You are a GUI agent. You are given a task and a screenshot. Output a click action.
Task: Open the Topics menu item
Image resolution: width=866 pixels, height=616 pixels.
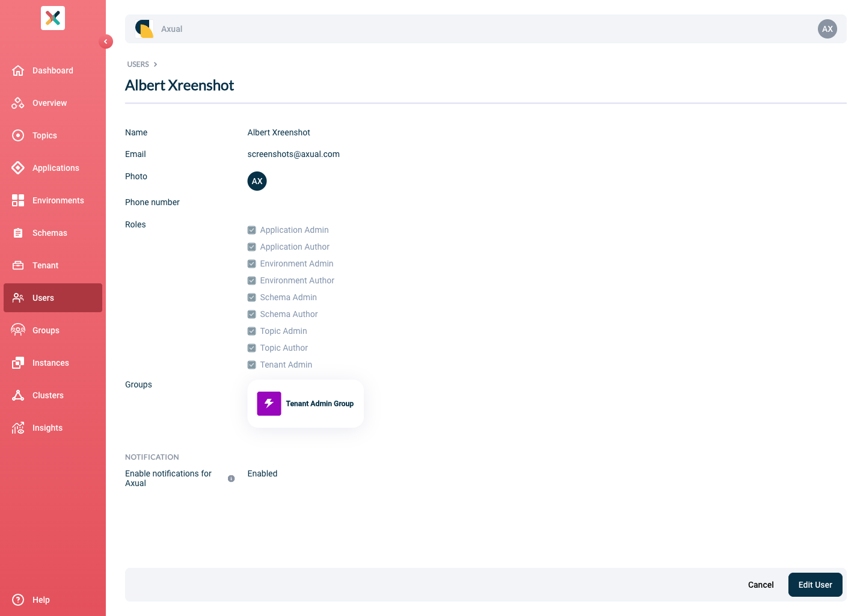pyautogui.click(x=53, y=135)
